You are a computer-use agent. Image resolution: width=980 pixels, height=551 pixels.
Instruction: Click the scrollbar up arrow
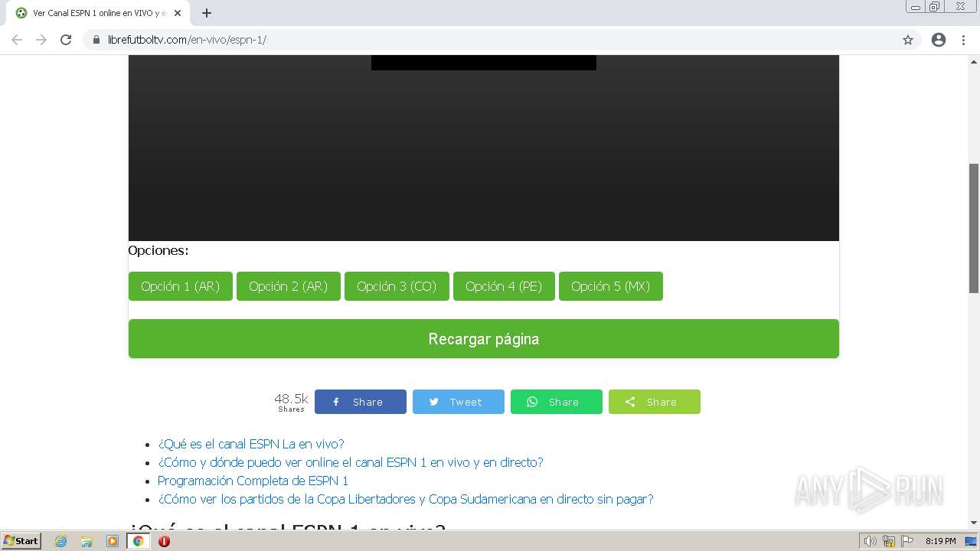coord(974,60)
